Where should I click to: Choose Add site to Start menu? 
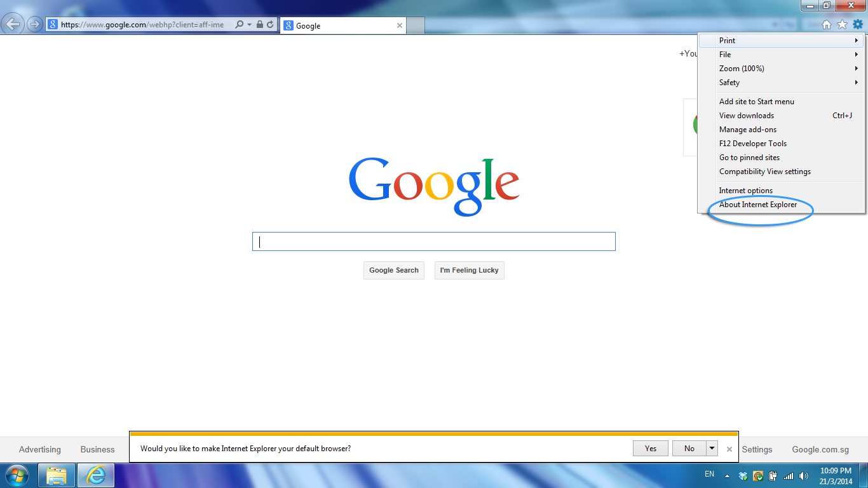[781, 101]
